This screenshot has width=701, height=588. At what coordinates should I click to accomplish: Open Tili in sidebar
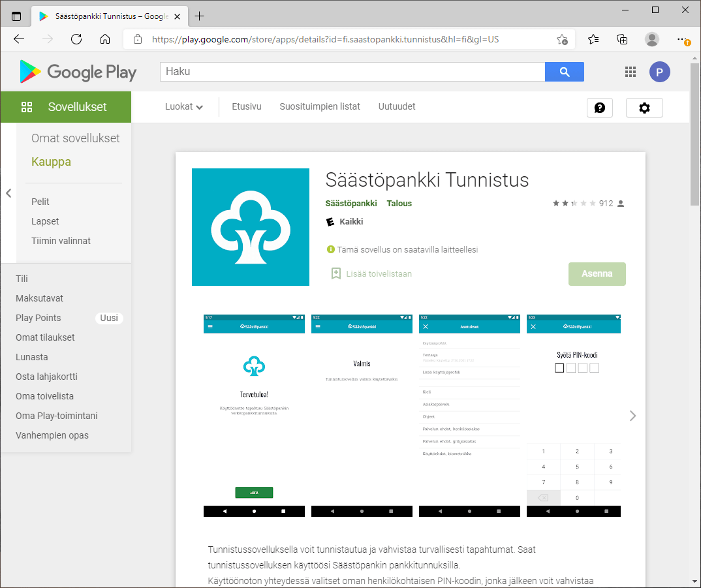click(22, 279)
